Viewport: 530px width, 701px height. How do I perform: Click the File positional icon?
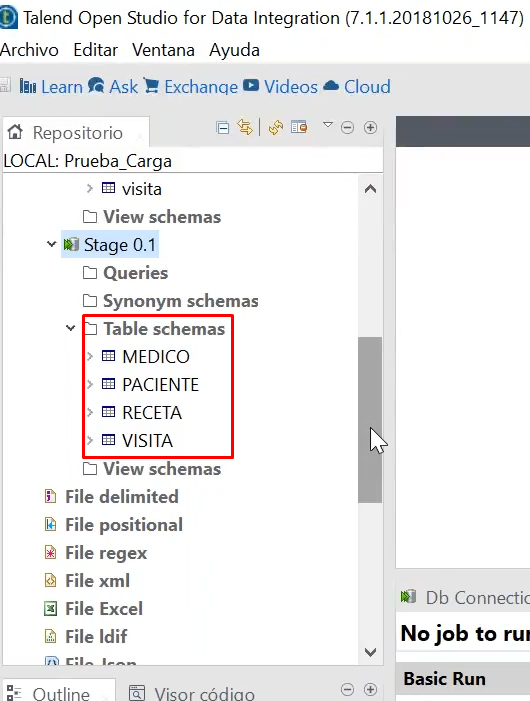pyautogui.click(x=50, y=524)
